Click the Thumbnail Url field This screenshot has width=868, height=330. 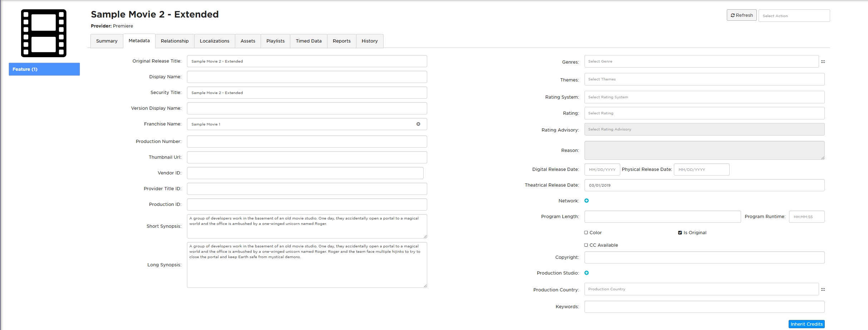coord(307,157)
